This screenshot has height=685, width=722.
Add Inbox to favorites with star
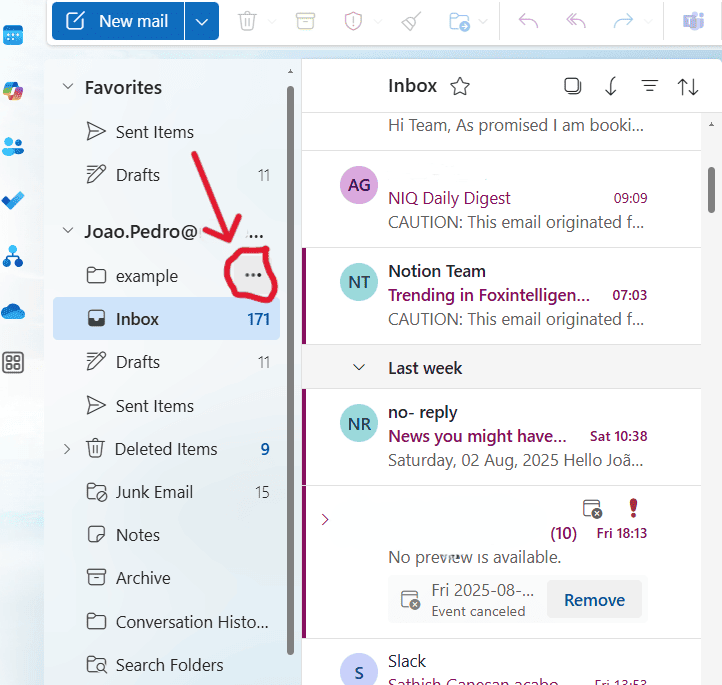pos(460,86)
